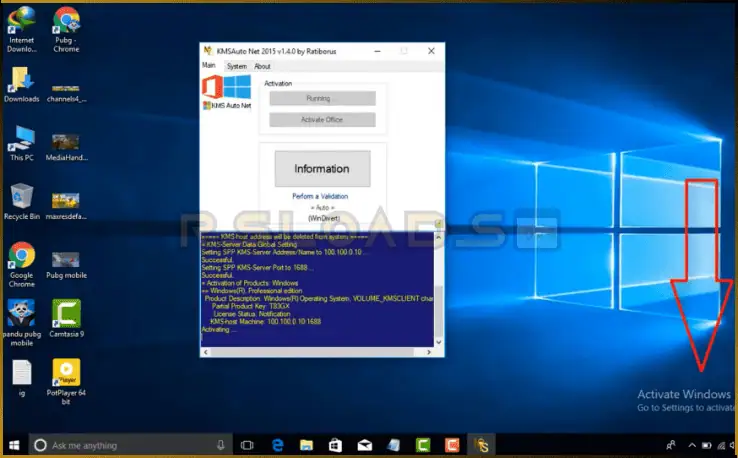Click "Partial Product Key: T83GX" log line

[251, 306]
